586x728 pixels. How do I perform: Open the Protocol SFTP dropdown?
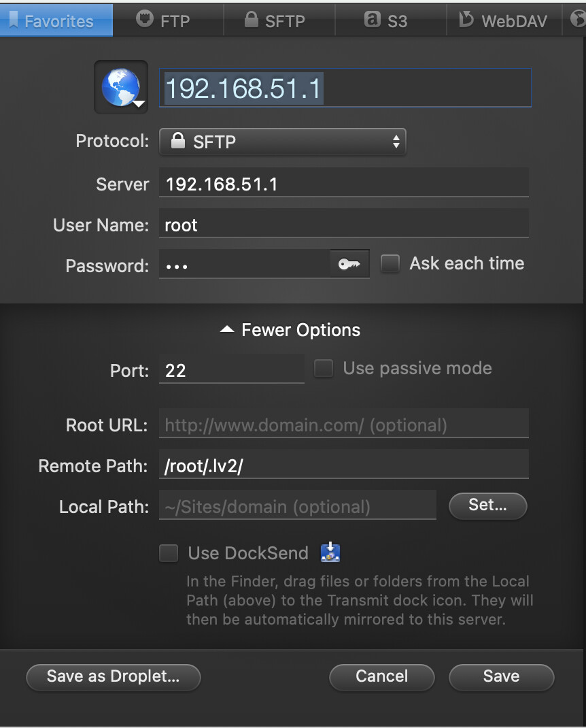[282, 142]
